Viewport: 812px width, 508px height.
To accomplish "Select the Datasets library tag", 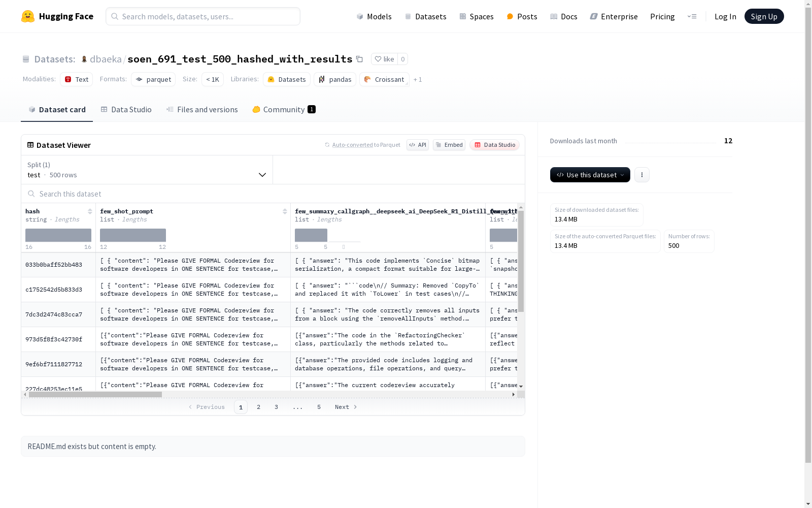I will click(287, 79).
